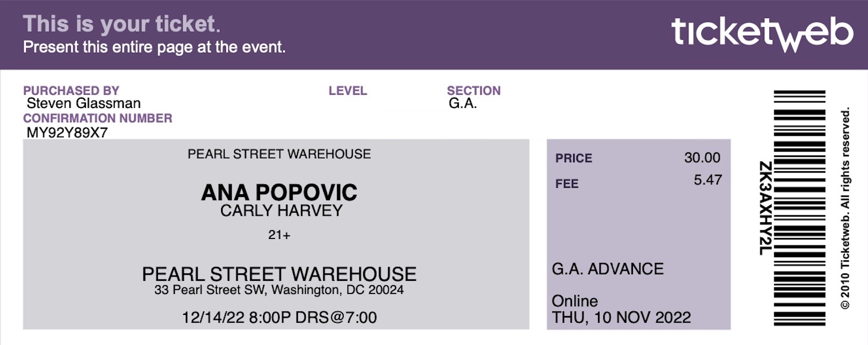Viewport: 868px width, 345px height.
Task: Click the CARLY HARVEY supporting act text
Action: [x=281, y=211]
